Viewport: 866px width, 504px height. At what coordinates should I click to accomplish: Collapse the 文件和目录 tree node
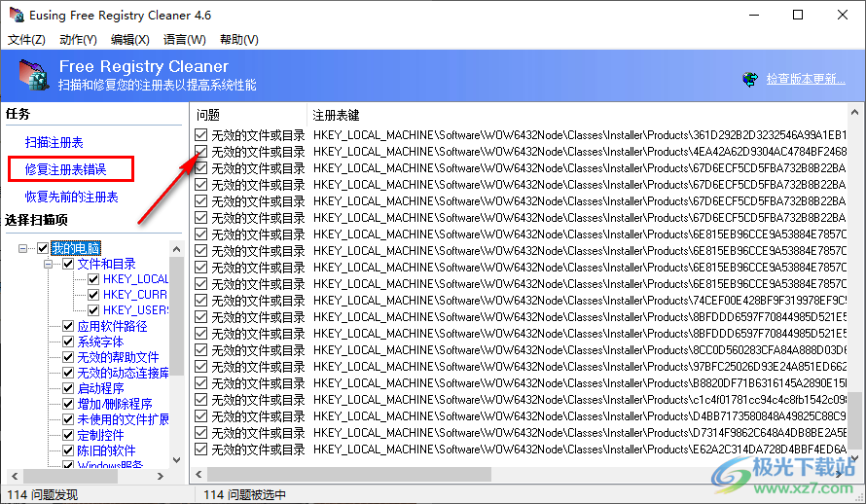48,264
